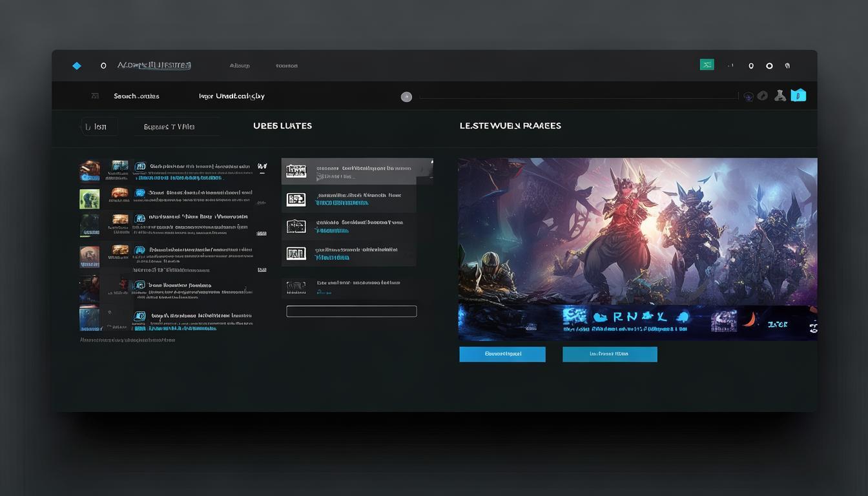The height and width of the screenshot is (496, 868).
Task: Open the outlined box dropdown below UREB LUATES
Action: click(x=351, y=311)
